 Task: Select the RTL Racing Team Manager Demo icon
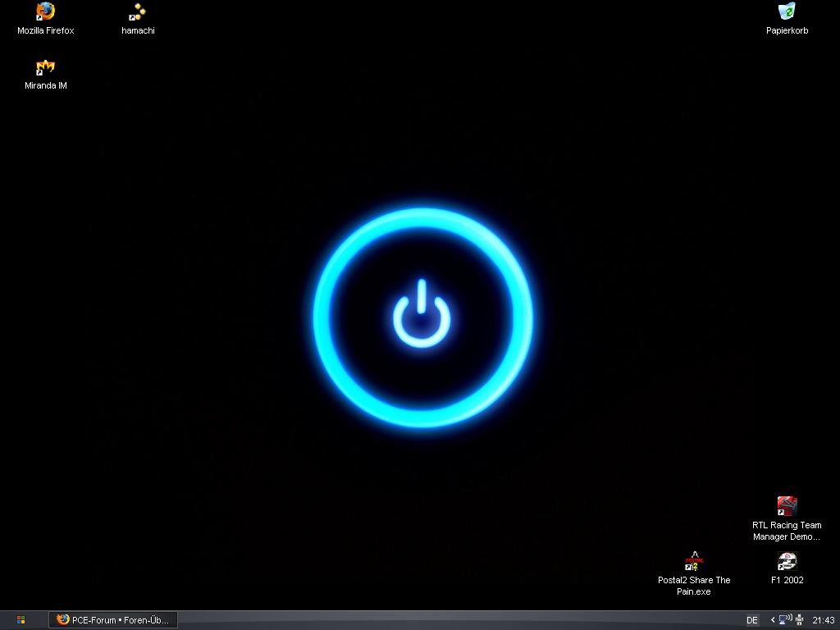coord(787,506)
